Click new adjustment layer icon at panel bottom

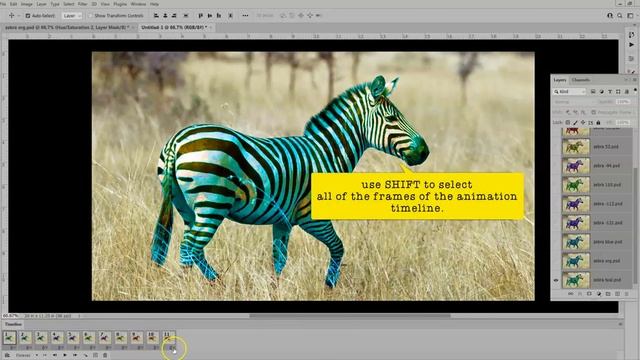tap(599, 293)
